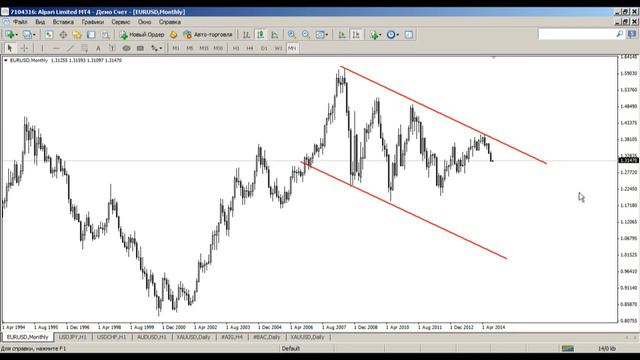This screenshot has width=640, height=360.
Task: Open the Templates icon
Action: pos(409,35)
